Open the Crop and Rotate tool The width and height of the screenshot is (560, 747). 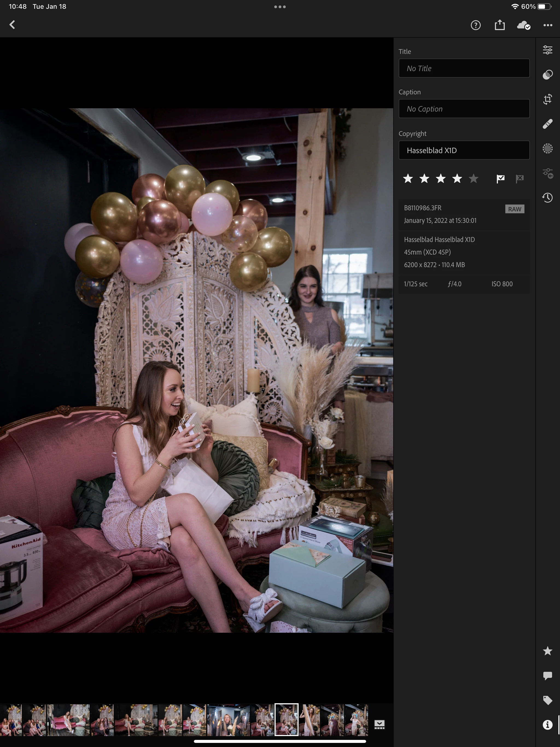click(547, 99)
